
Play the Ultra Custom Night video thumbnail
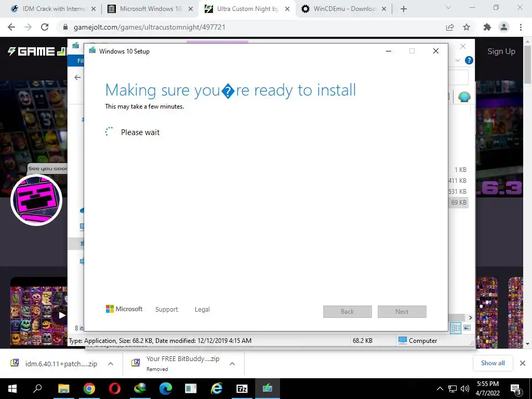[x=61, y=315]
